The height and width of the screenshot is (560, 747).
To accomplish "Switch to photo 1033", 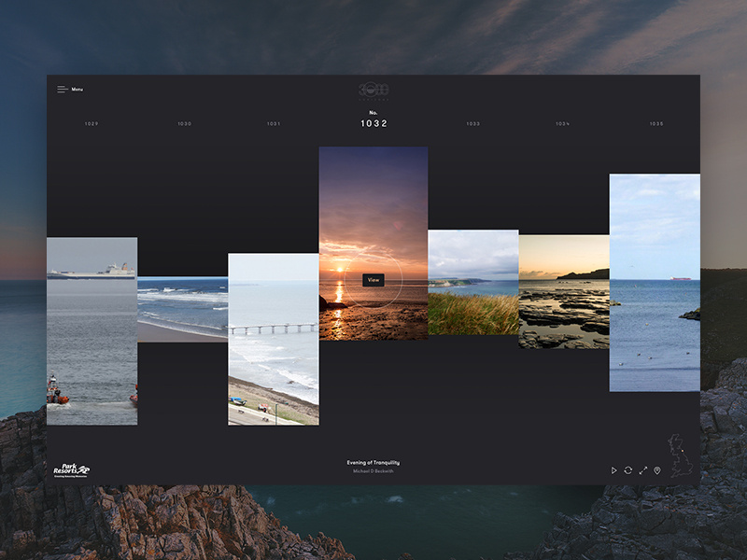I will tap(472, 122).
